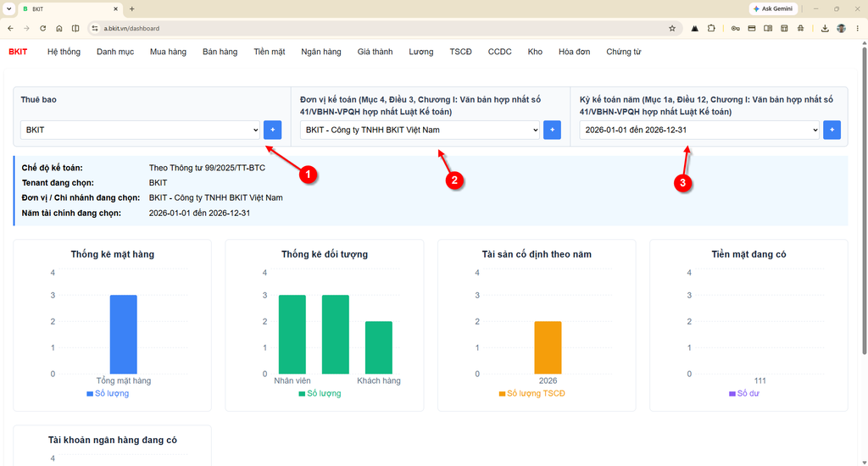The image size is (868, 466).
Task: Click the Tài khoản ngân hàng đang có title
Action: click(113, 440)
